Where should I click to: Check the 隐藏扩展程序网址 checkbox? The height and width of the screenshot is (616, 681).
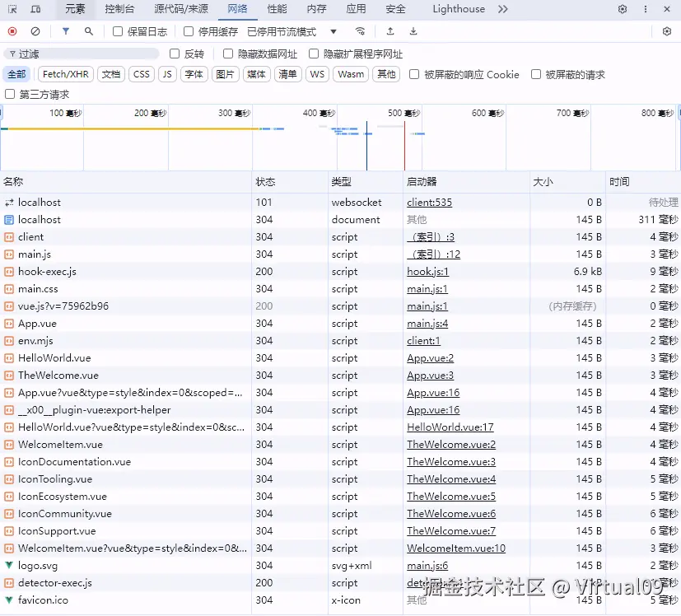[314, 54]
